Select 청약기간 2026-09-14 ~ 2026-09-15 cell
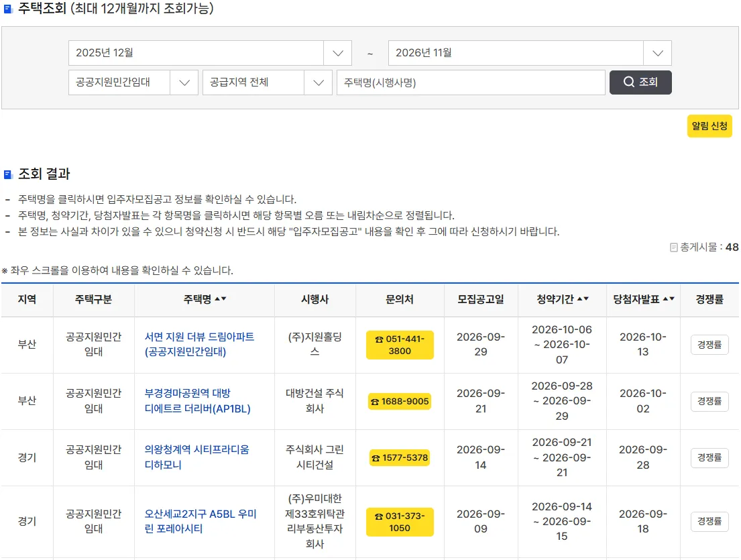 click(x=562, y=521)
